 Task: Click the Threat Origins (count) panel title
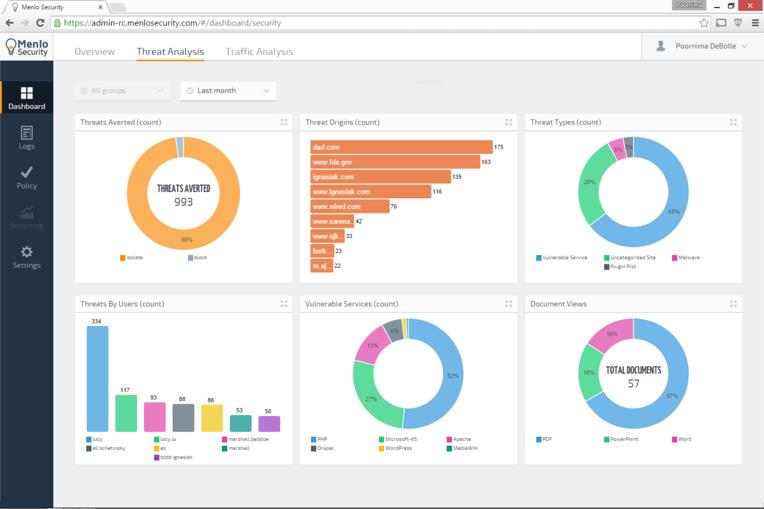coord(342,122)
